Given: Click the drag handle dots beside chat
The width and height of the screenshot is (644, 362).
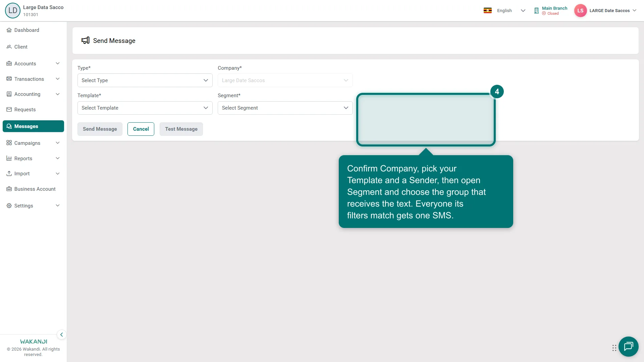Looking at the screenshot, I should [614, 348].
